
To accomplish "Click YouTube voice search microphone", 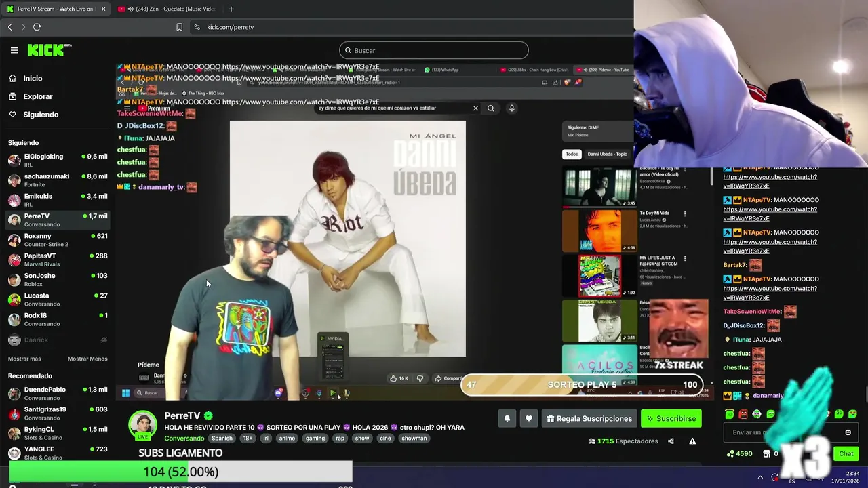I will 512,108.
